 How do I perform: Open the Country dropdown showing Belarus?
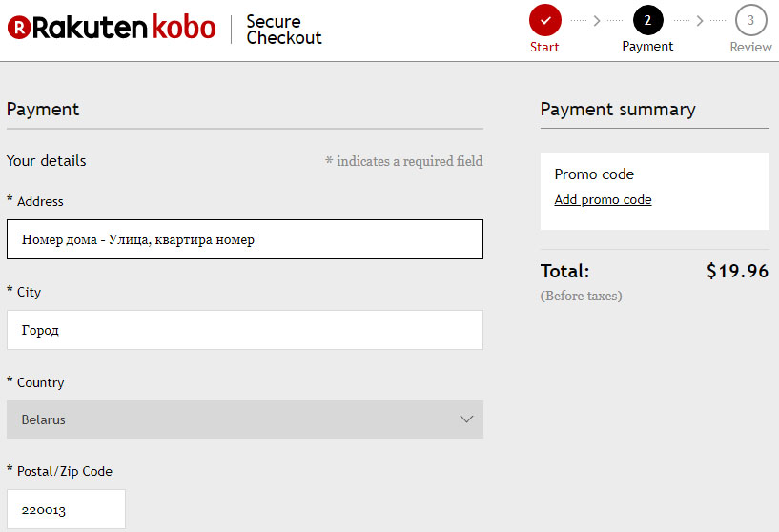[x=244, y=419]
